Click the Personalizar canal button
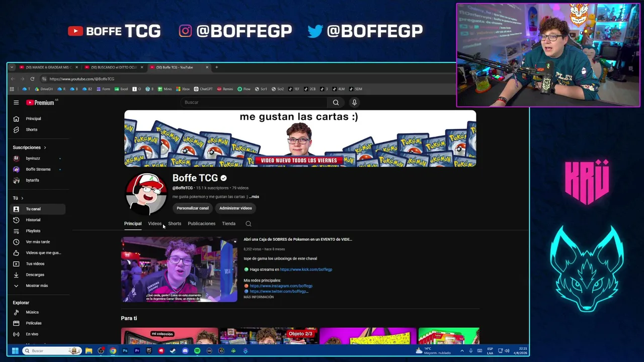 [x=193, y=208]
